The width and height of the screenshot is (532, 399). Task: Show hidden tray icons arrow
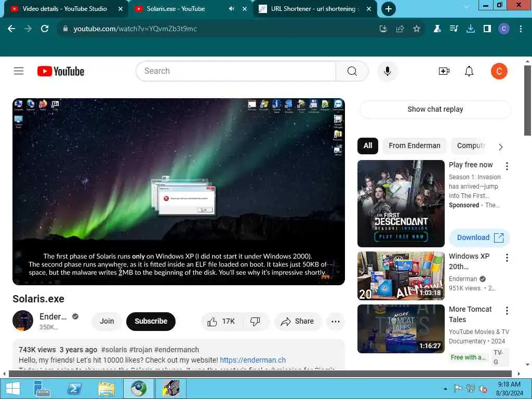pyautogui.click(x=445, y=389)
